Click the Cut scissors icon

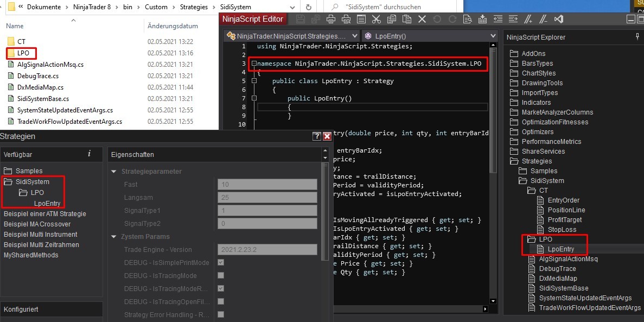tap(376, 19)
